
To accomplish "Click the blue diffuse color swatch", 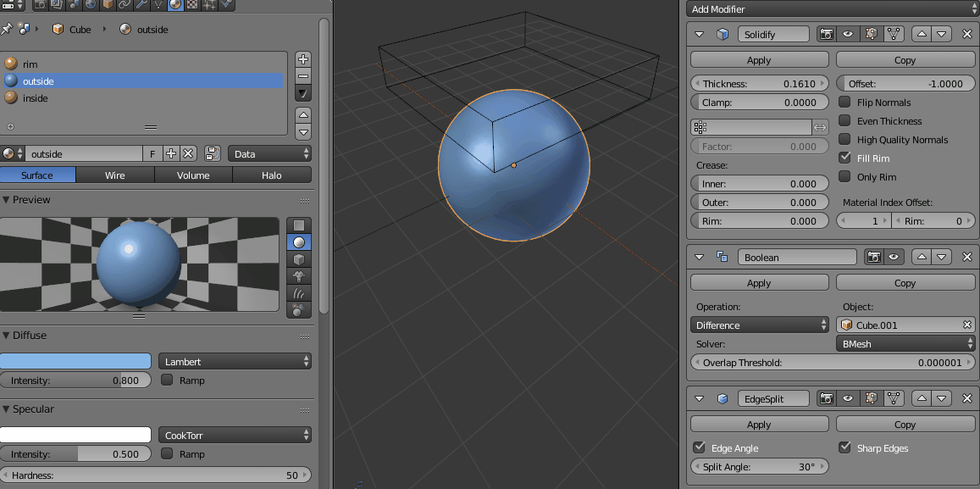I will [75, 361].
